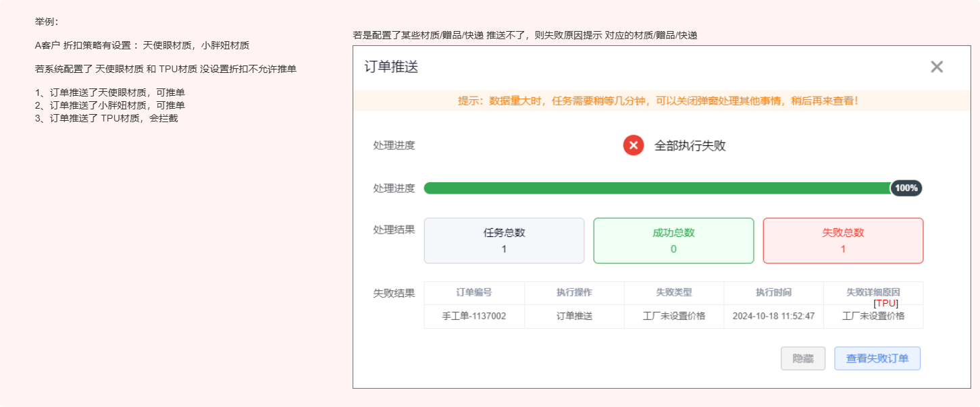Select the 任务总数 summary card

(504, 240)
